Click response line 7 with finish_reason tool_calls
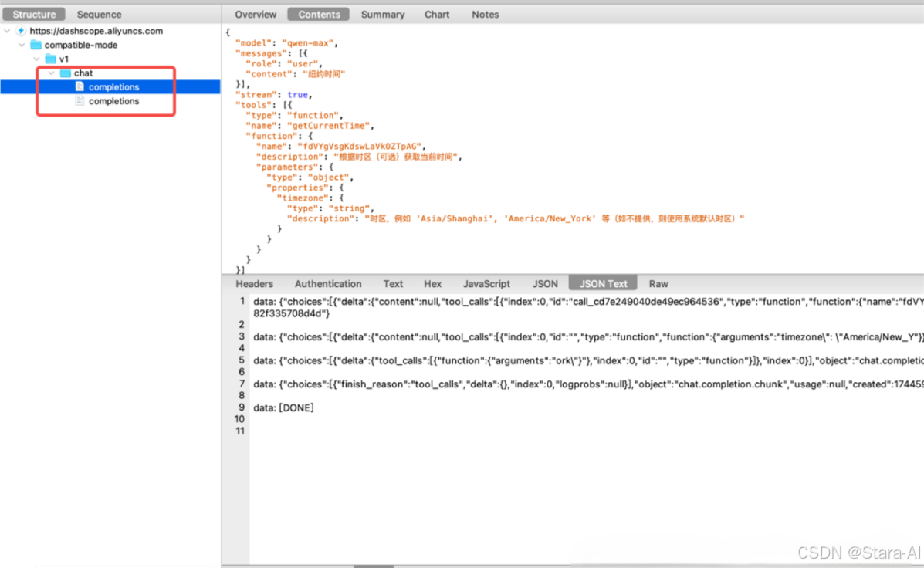This screenshot has height=568, width=924. point(588,384)
